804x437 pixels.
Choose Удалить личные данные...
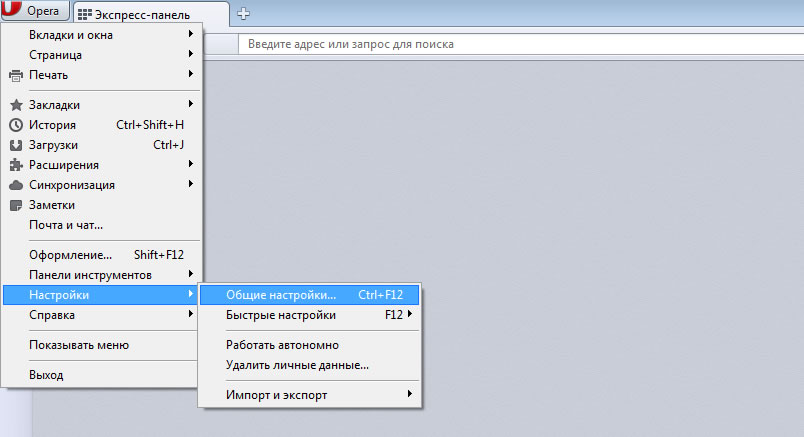pyautogui.click(x=310, y=365)
